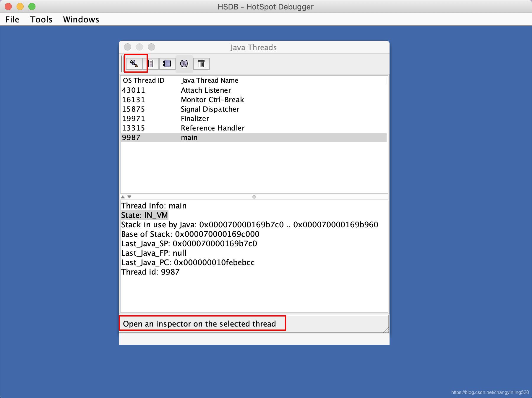Click the Thread id: 9987 line
The height and width of the screenshot is (398, 532).
(150, 272)
